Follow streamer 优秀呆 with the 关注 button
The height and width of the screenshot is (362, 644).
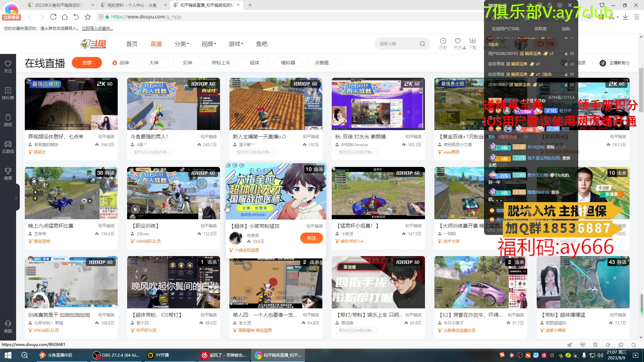(x=311, y=238)
